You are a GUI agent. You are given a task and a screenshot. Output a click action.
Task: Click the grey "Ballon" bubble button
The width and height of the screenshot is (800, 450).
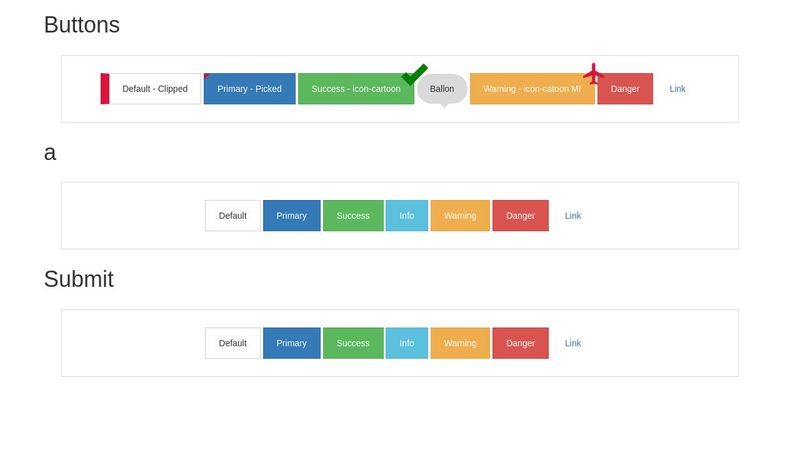[x=442, y=89]
